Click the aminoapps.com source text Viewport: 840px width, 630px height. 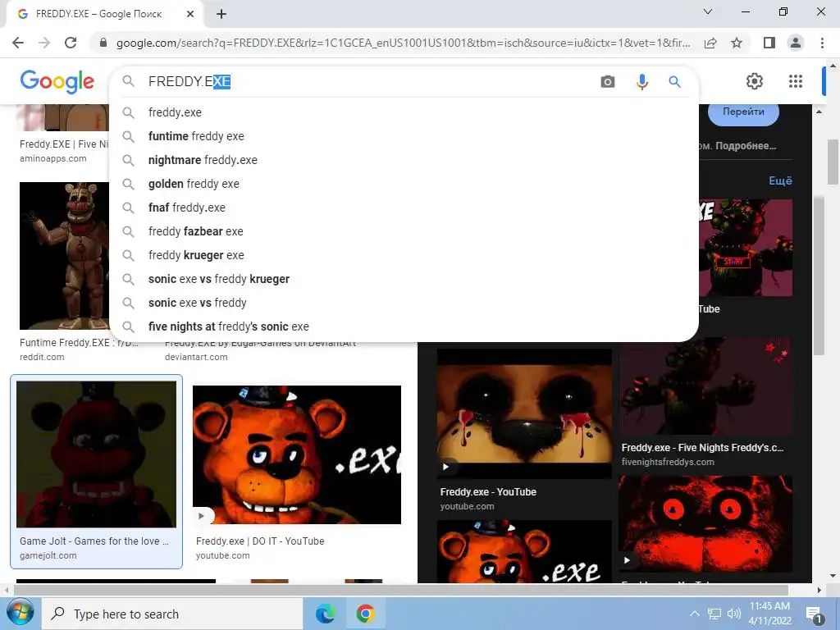pyautogui.click(x=53, y=158)
